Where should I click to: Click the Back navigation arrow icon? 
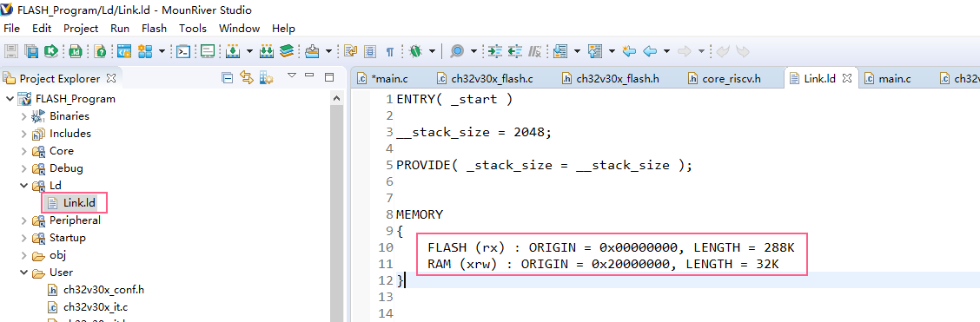click(x=649, y=51)
